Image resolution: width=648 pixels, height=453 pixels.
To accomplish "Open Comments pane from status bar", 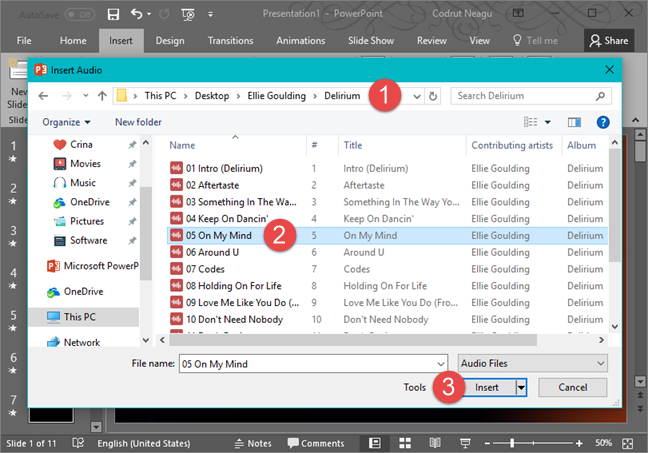I will [316, 443].
